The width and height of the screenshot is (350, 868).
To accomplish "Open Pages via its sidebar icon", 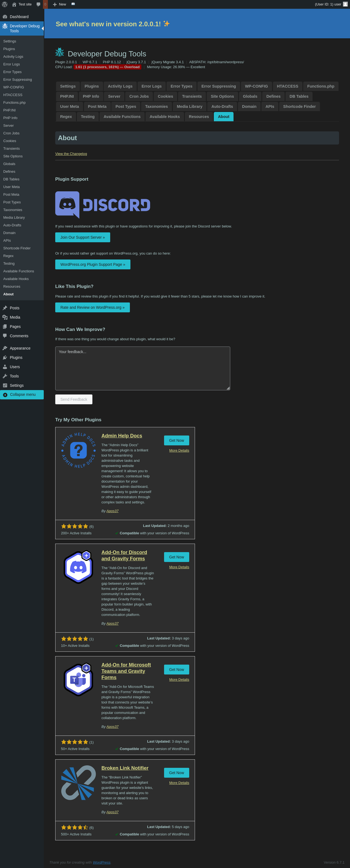I will coord(5,327).
